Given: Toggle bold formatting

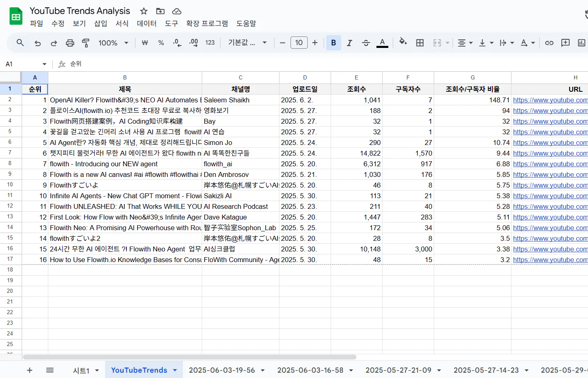Looking at the screenshot, I should 333,43.
